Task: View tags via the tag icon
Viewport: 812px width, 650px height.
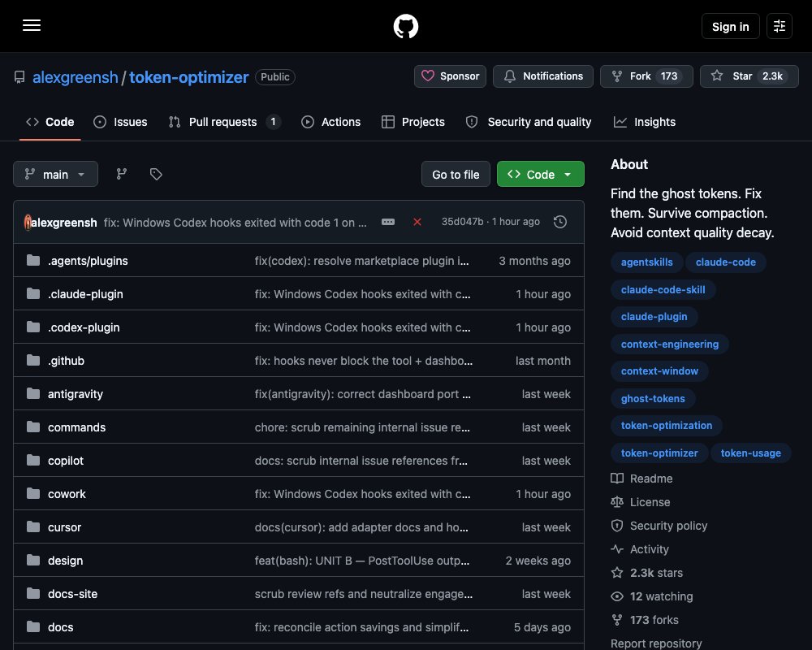Action: 156,174
